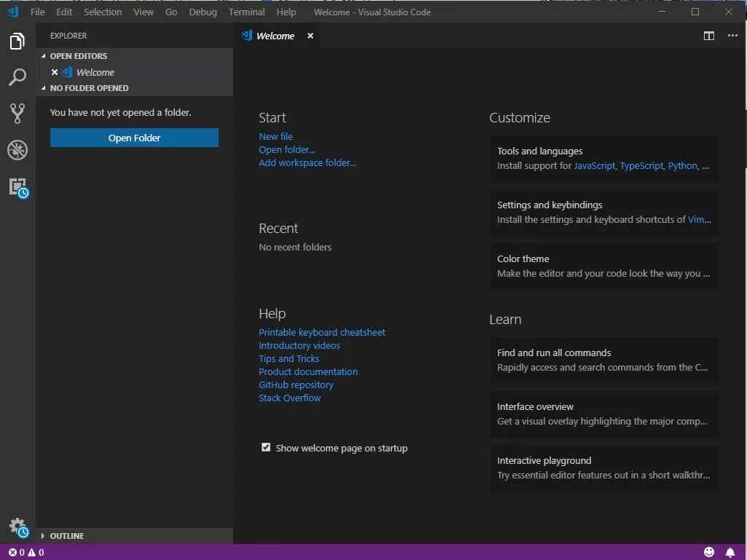This screenshot has height=560, width=747.
Task: Expand the Outline section
Action: coord(43,536)
